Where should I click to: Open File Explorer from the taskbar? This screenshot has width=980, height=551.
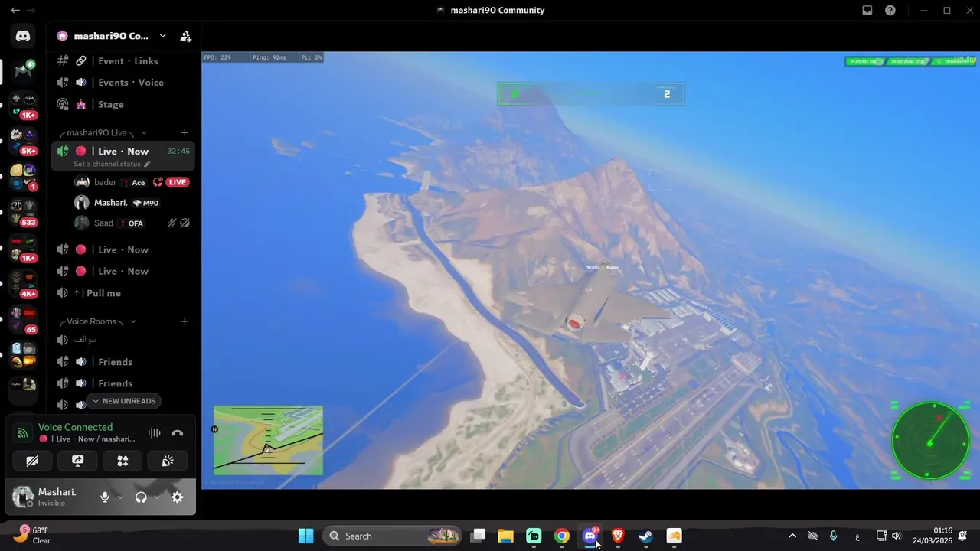506,536
